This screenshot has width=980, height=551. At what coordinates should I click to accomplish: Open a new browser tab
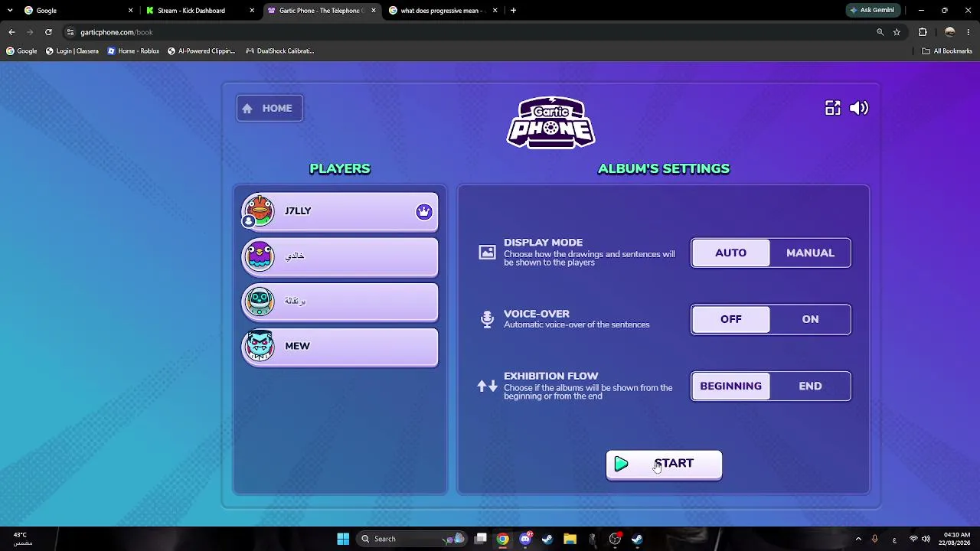(x=513, y=11)
